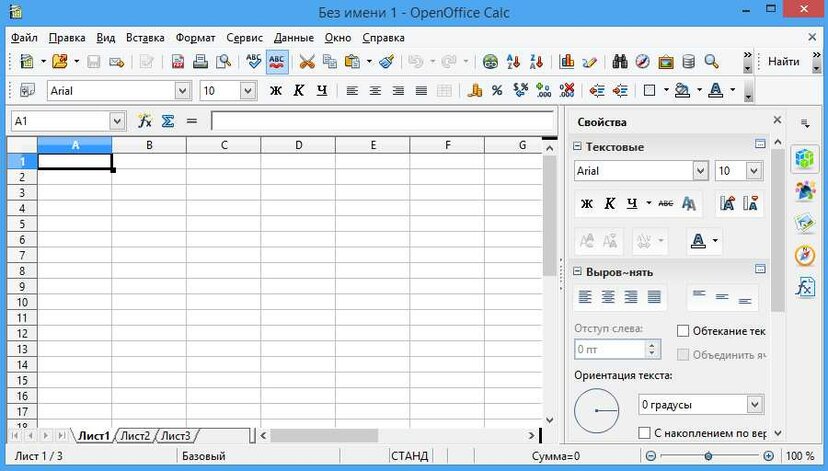The image size is (828, 471).
Task: Click the Paste clipboard icon
Action: pyautogui.click(x=352, y=62)
